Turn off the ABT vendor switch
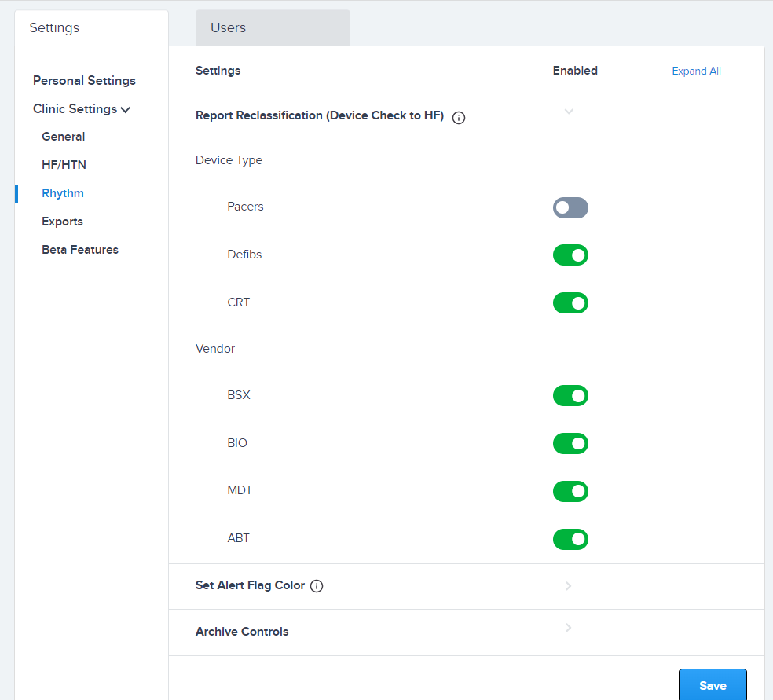This screenshot has width=773, height=700. point(570,539)
